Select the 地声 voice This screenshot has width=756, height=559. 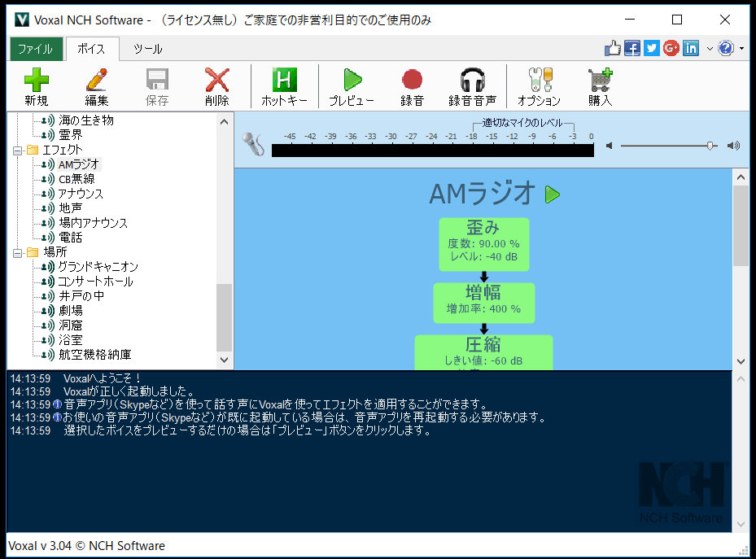[x=71, y=207]
